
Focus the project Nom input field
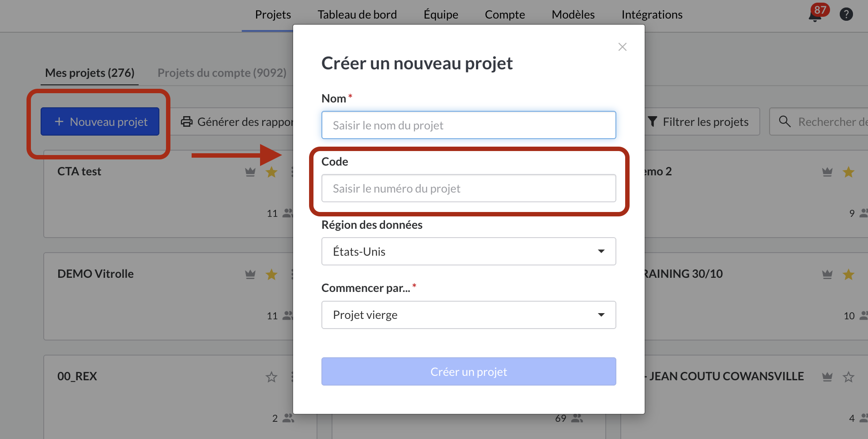468,125
